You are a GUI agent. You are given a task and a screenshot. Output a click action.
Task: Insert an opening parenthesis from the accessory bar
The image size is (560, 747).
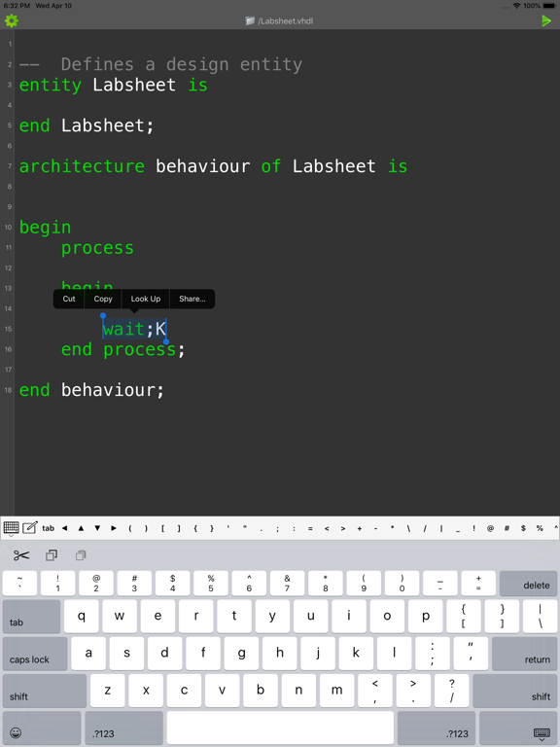[x=130, y=528]
